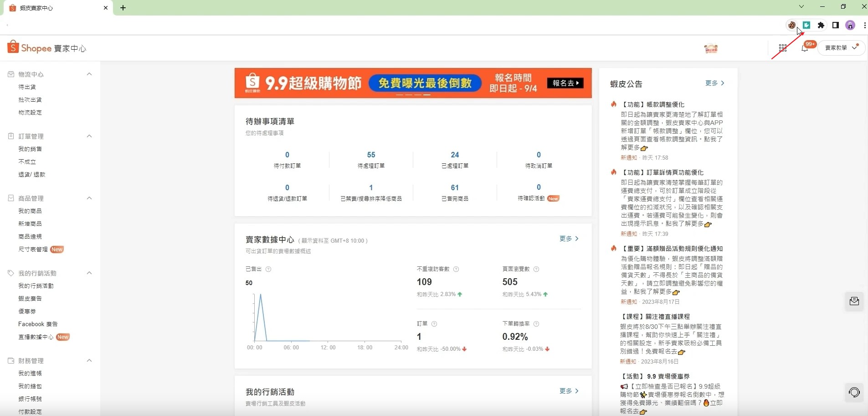Click the Shopee logo icon

pyautogui.click(x=13, y=47)
